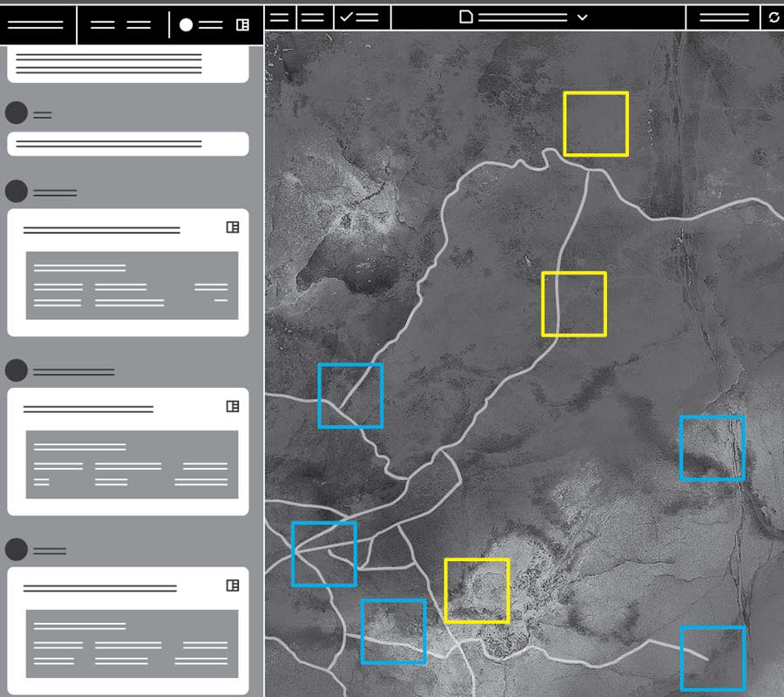Open the document dropdown chevron in toolbar
Image resolution: width=784 pixels, height=697 pixels.
coord(582,17)
